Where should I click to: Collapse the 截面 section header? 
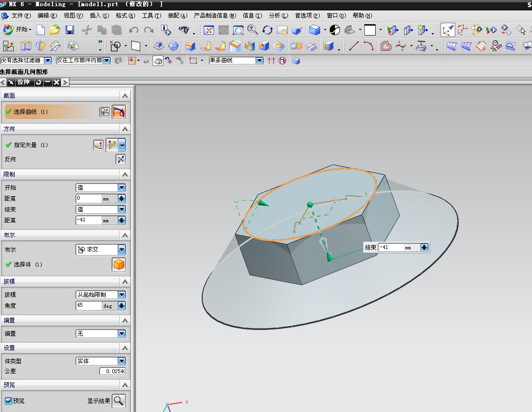click(x=125, y=96)
